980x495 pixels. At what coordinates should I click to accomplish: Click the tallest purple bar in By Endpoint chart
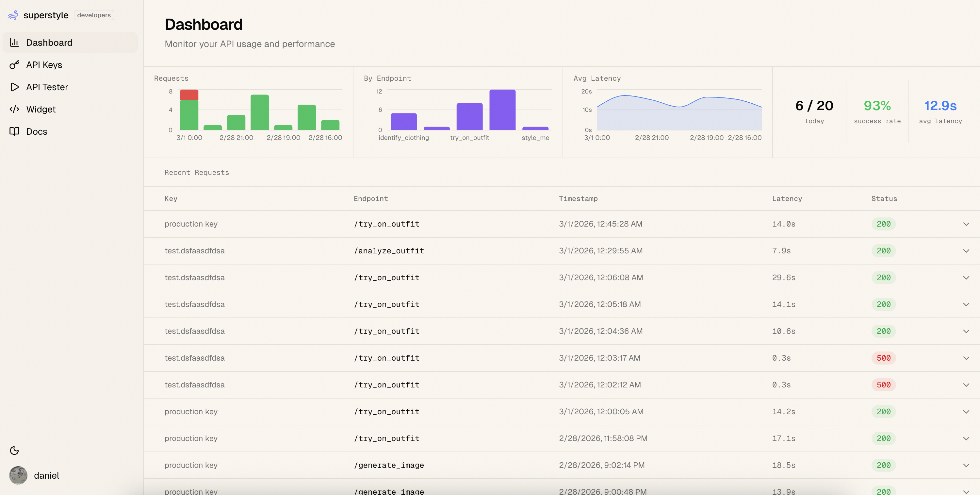click(x=502, y=110)
